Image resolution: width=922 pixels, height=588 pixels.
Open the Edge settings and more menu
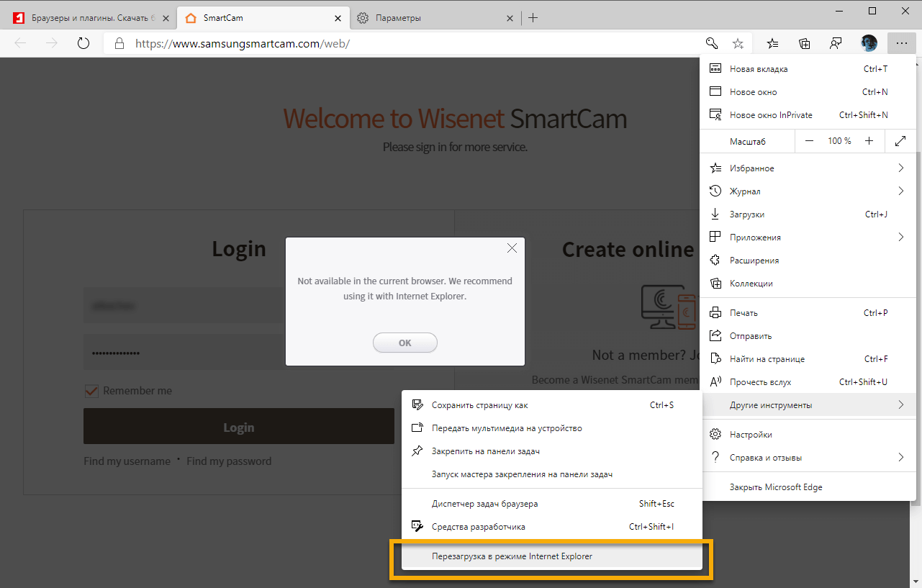pos(902,43)
